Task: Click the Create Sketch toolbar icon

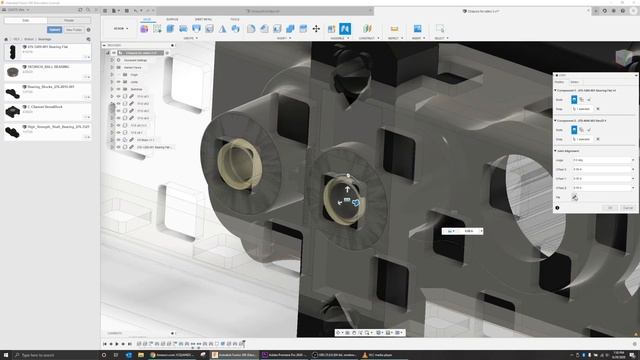Action: tap(157, 29)
